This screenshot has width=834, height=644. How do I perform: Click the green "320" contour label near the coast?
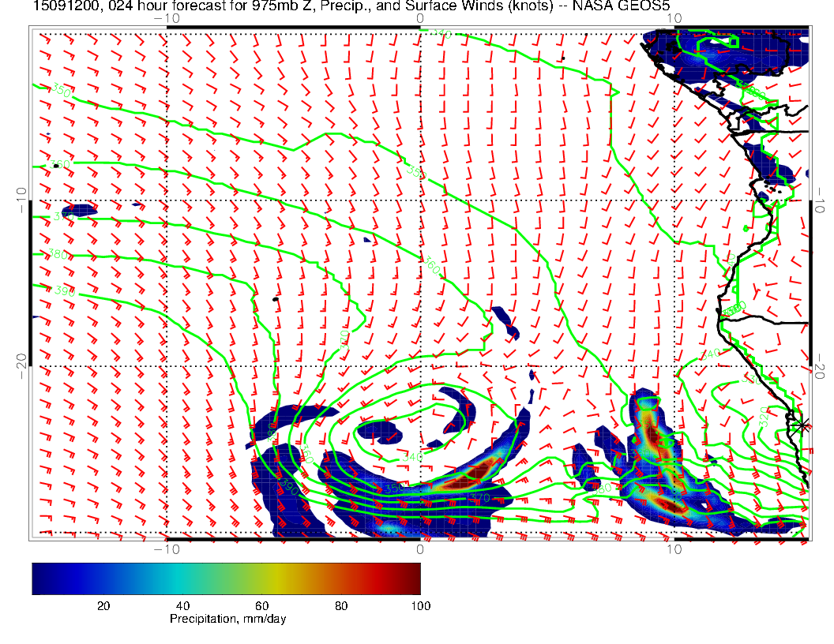coord(763,421)
